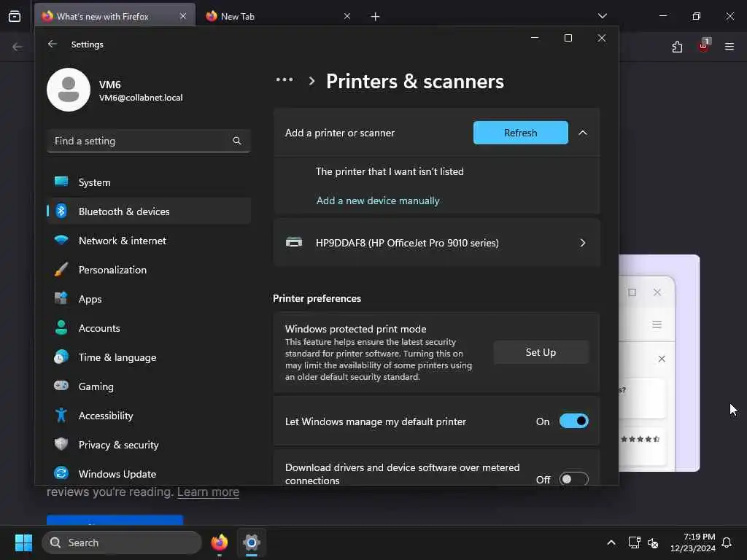Go back using the Settings back arrow
Image resolution: width=747 pixels, height=560 pixels.
coord(53,44)
